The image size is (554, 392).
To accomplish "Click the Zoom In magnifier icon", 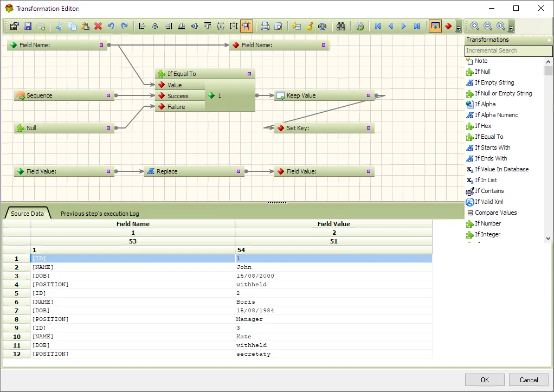I will coord(475,26).
